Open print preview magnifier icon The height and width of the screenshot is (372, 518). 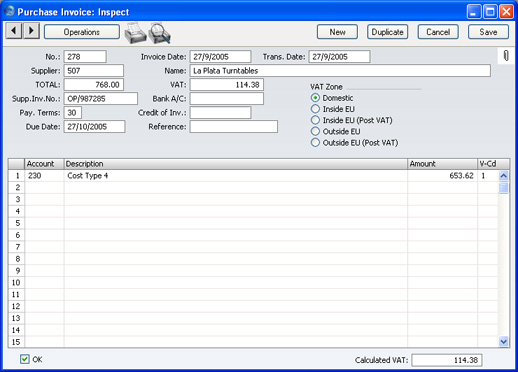(x=159, y=33)
